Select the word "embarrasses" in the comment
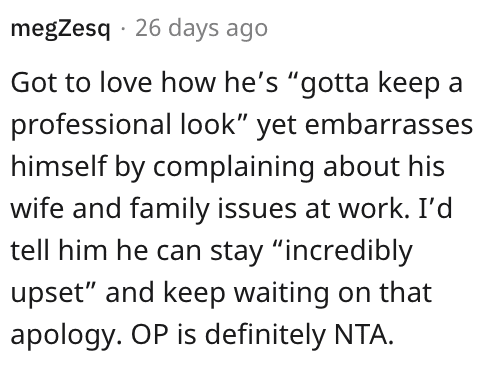492x368 pixels. 389,124
